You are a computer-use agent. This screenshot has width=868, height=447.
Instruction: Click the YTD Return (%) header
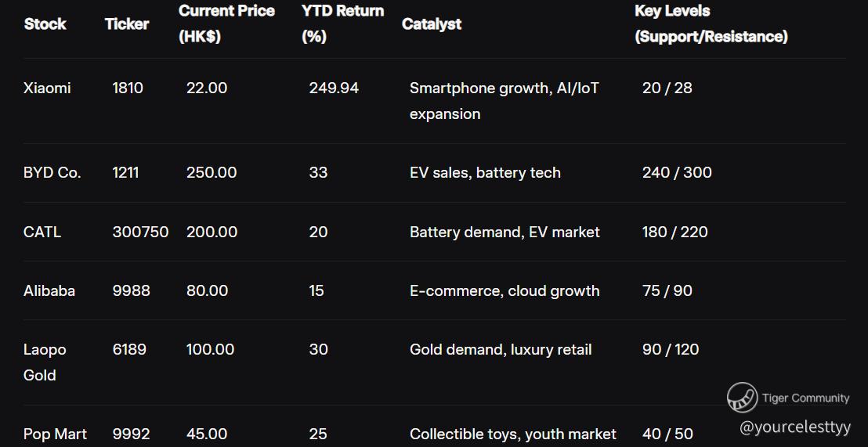342,23
